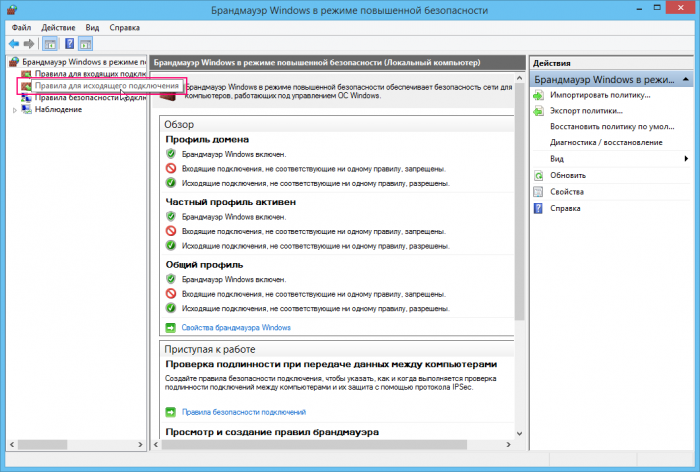
Task: Click the Обзор section header
Action: pos(337,125)
